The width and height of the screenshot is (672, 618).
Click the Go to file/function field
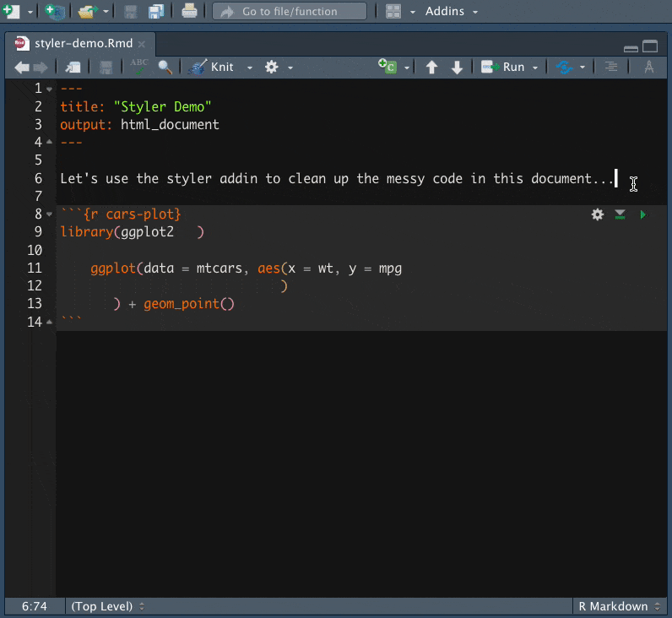[289, 12]
